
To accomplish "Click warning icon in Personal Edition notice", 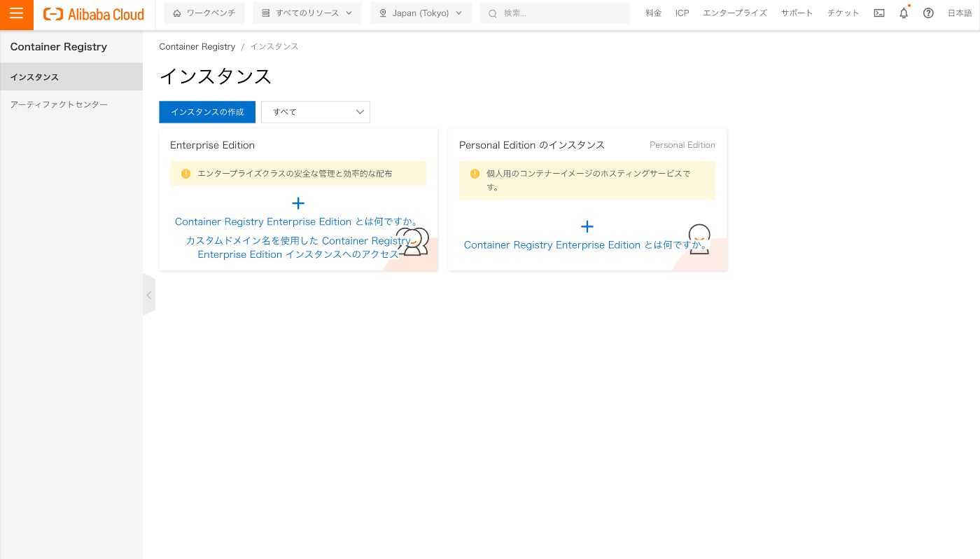I will click(x=475, y=174).
